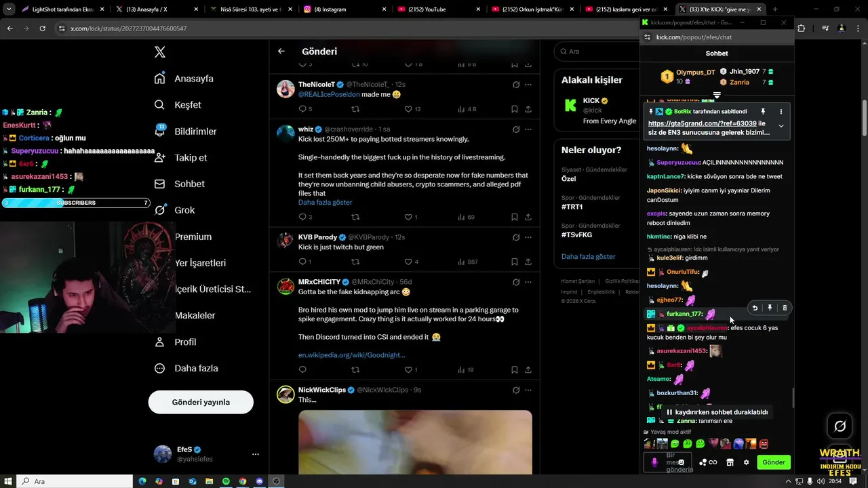The image size is (868, 488).
Task: Open Discord from the Windows taskbar
Action: pos(259,481)
